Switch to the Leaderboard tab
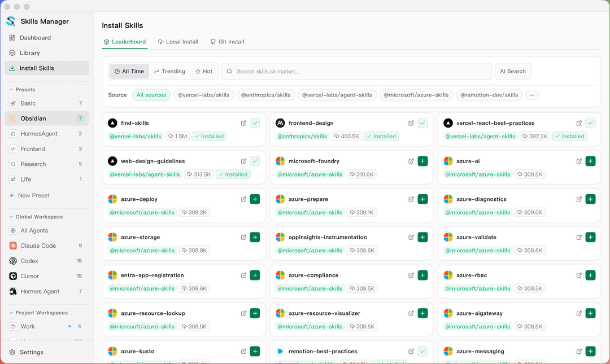 (125, 42)
